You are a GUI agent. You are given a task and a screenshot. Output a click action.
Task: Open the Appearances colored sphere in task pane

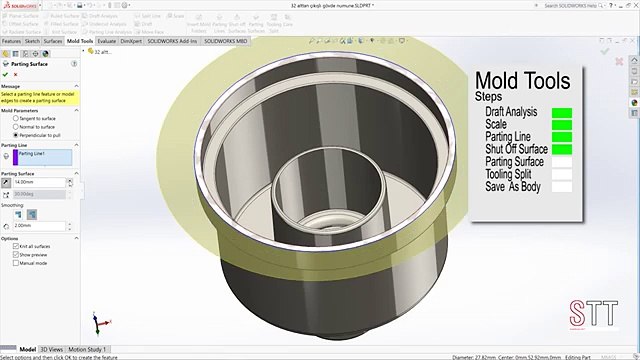634,102
